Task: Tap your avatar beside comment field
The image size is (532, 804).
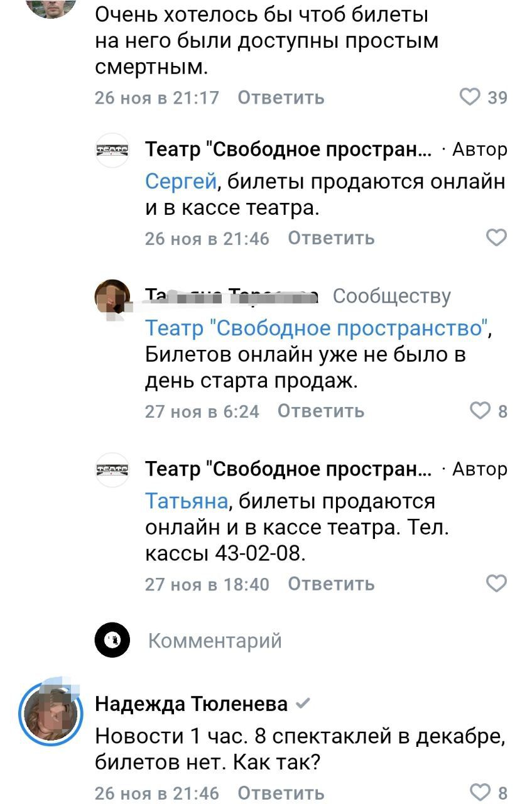Action: [112, 641]
